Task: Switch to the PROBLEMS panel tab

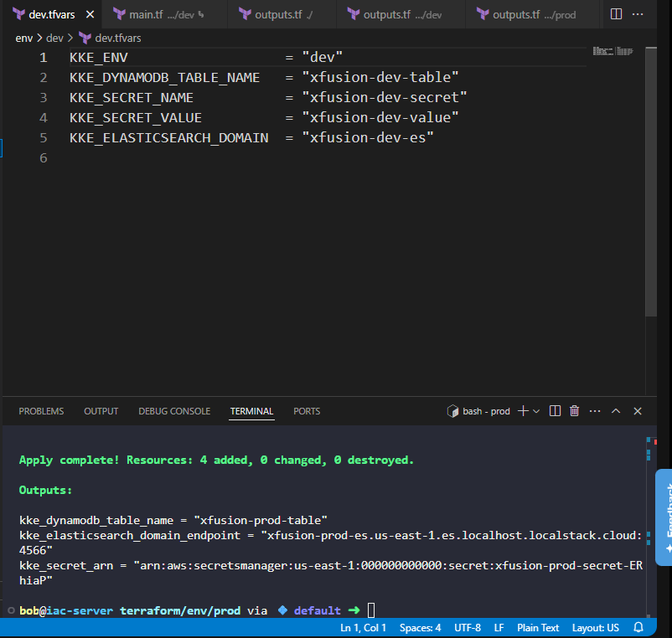Action: pos(41,411)
